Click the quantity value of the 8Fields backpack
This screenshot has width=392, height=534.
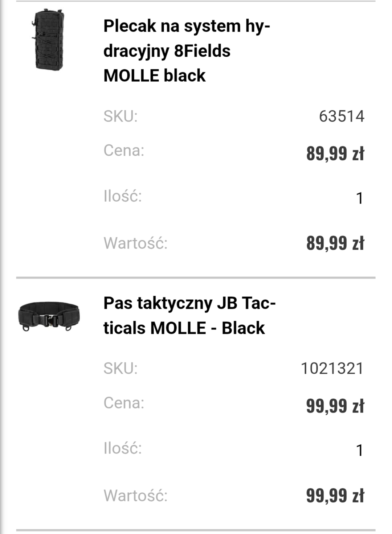click(x=359, y=198)
